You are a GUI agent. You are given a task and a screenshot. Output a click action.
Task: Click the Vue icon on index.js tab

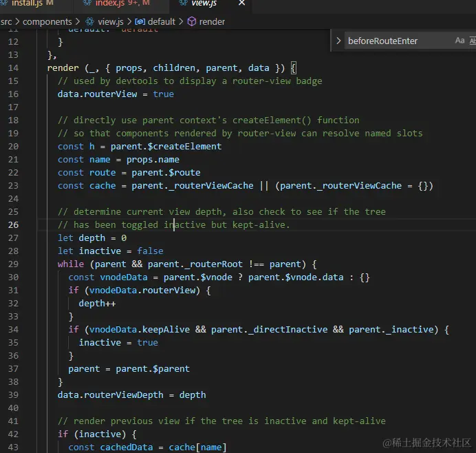[87, 3]
